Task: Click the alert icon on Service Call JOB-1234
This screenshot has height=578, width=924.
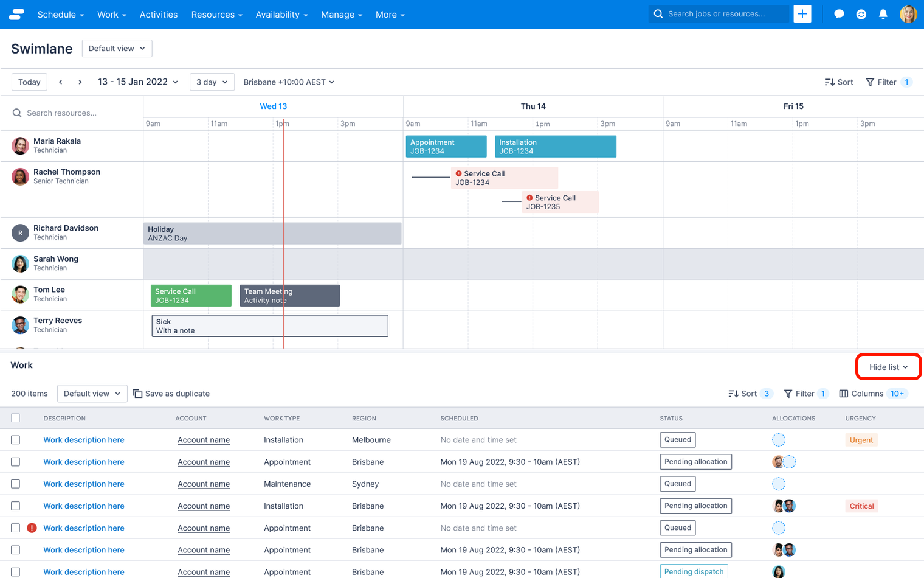Action: click(459, 173)
